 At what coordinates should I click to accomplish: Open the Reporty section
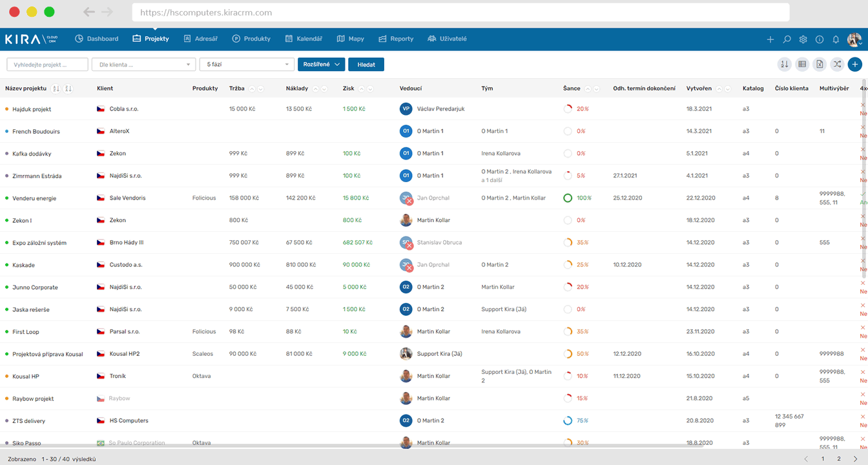396,39
